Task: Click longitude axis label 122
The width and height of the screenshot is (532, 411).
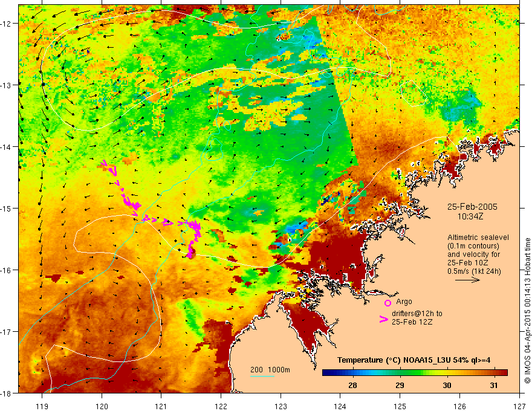Action: pyautogui.click(x=221, y=406)
